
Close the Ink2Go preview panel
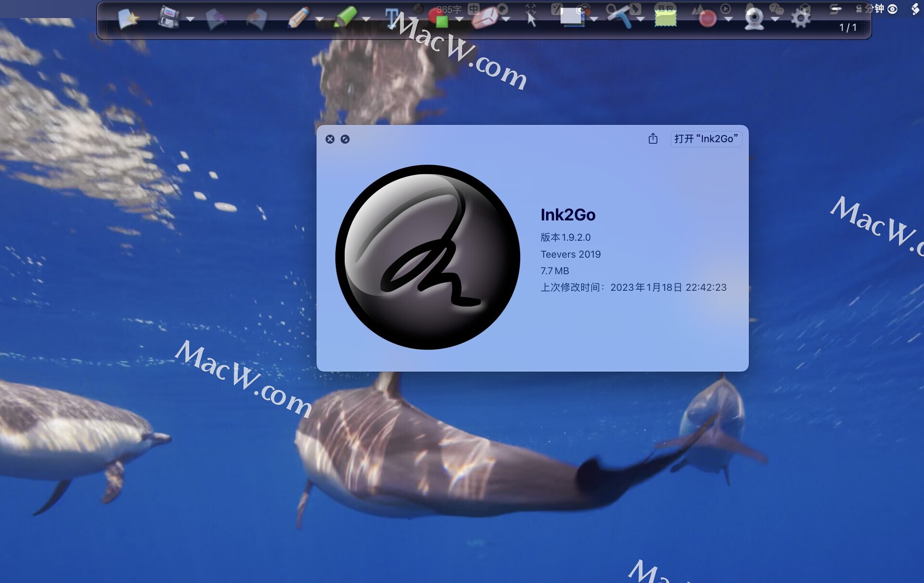click(330, 139)
